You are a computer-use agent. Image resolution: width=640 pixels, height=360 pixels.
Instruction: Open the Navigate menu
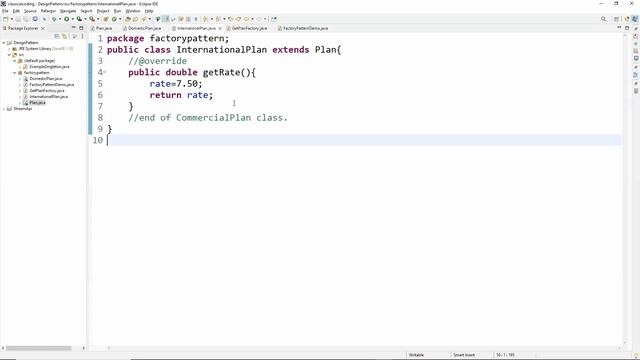point(68,11)
